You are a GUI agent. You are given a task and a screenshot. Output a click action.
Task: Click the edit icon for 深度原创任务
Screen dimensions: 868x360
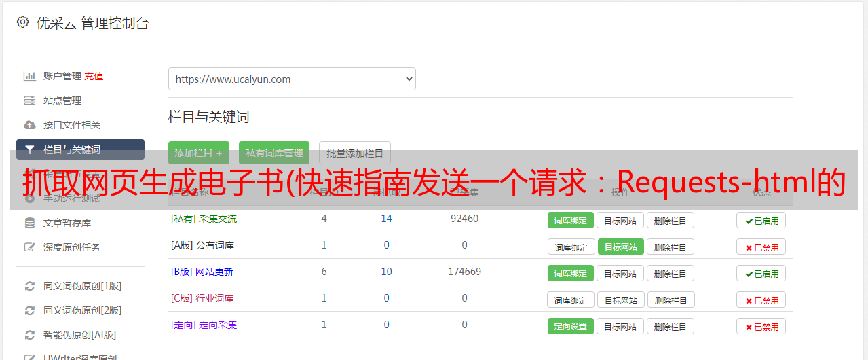(30, 247)
